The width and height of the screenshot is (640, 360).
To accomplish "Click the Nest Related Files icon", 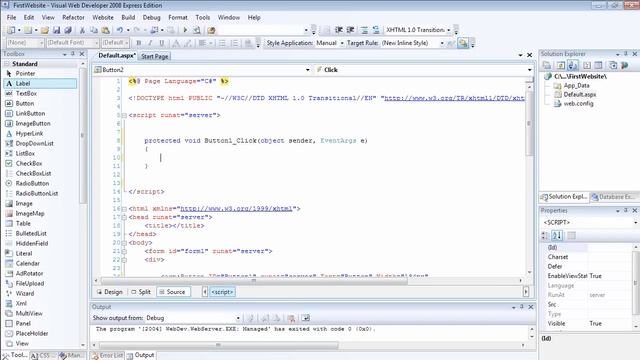I will point(573,65).
